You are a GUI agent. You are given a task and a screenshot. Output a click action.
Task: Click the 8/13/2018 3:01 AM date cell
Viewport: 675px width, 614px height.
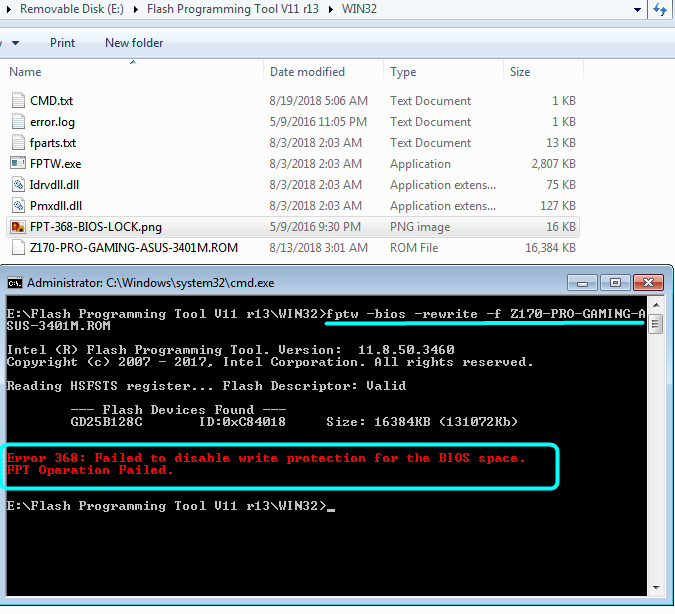(x=319, y=248)
